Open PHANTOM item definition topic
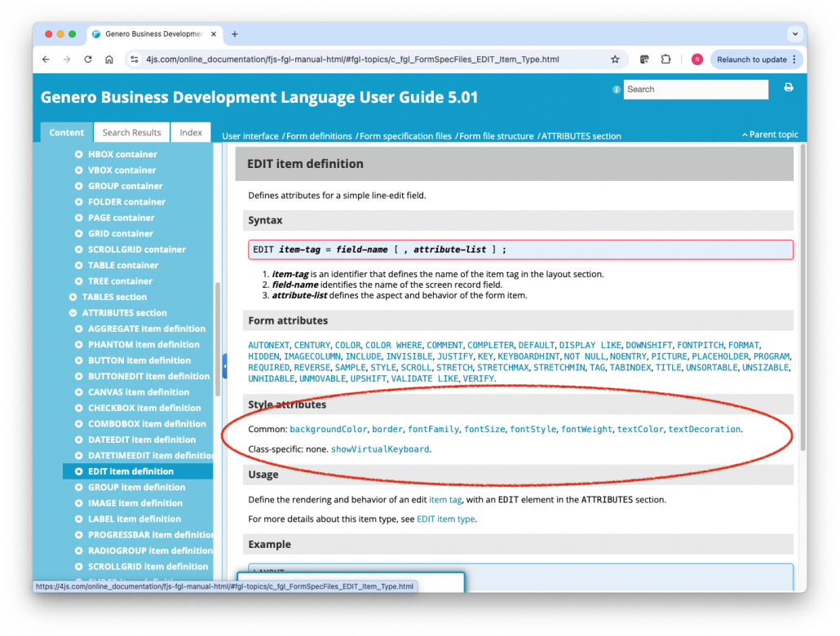This screenshot has width=840, height=636. [144, 345]
